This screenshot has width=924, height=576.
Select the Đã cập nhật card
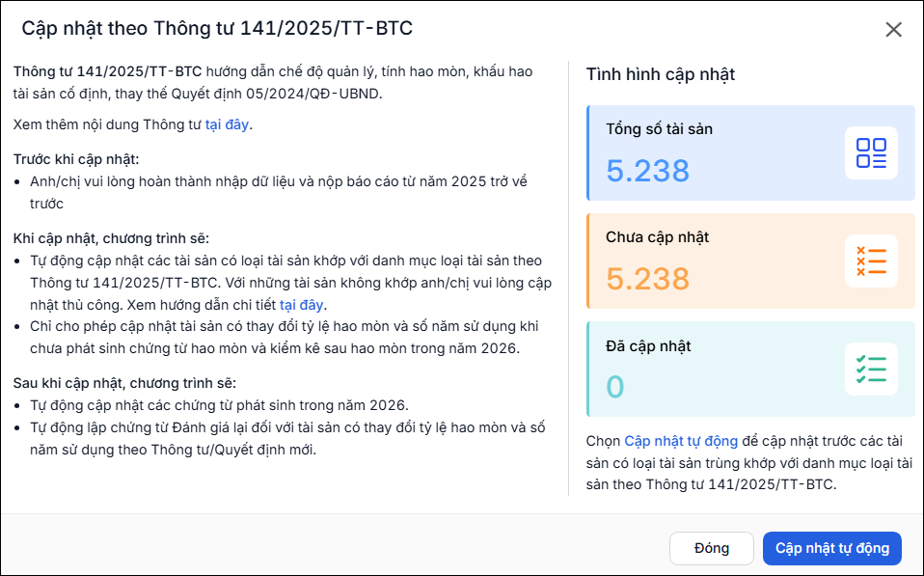pos(750,370)
